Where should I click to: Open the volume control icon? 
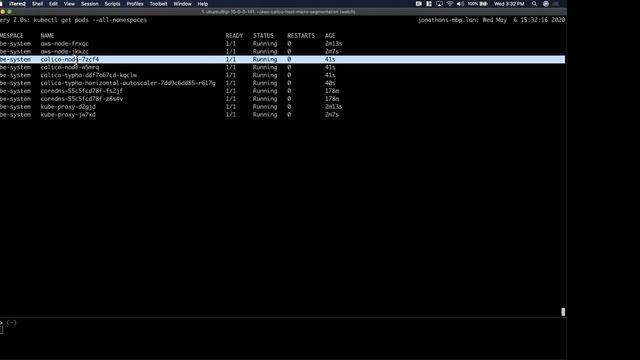[460, 4]
